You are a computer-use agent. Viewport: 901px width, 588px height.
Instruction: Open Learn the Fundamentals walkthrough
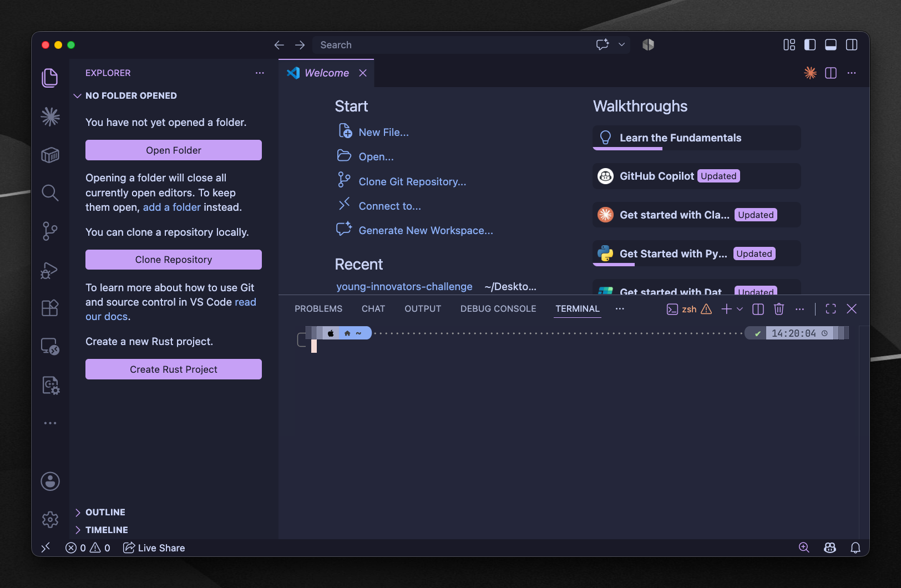click(x=696, y=138)
